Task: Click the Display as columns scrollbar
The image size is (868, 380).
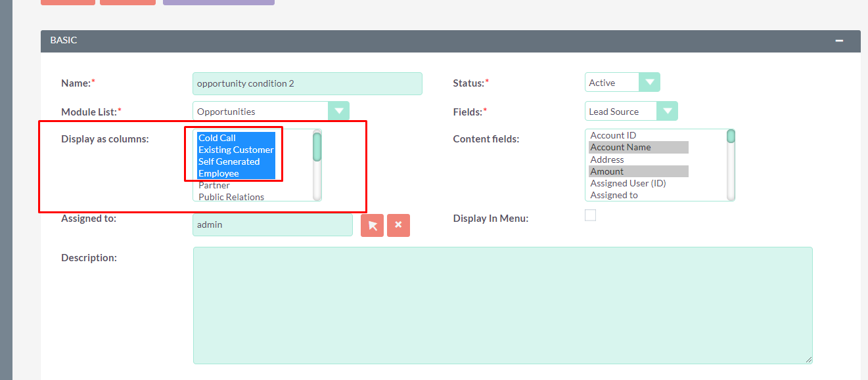Action: tap(316, 151)
